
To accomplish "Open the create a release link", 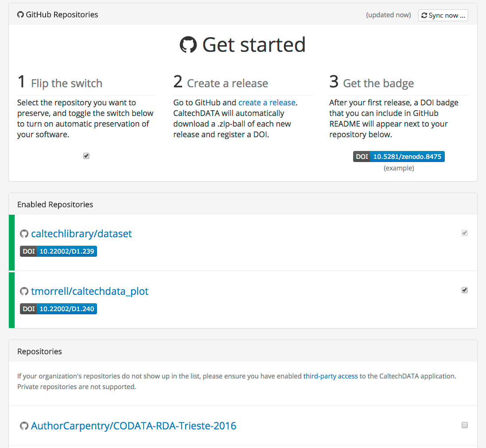I will click(267, 102).
